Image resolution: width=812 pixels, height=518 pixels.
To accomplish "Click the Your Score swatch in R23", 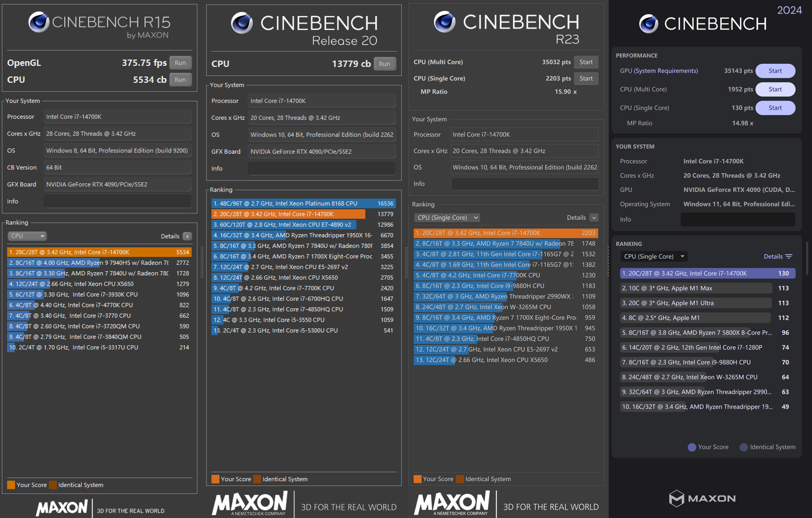I will point(417,479).
